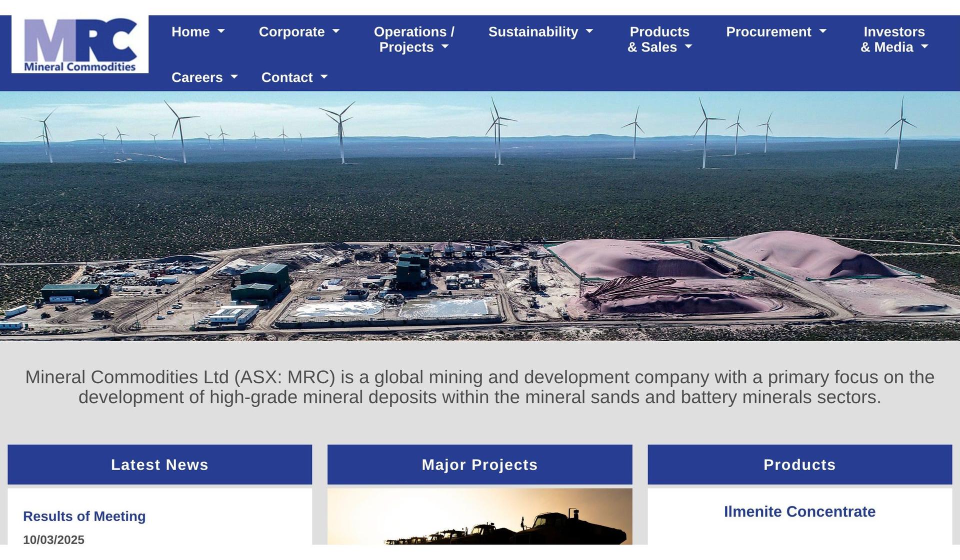Viewport: 960px width, 560px height.
Task: Click the caret arrow beside Procurement
Action: [x=822, y=32]
